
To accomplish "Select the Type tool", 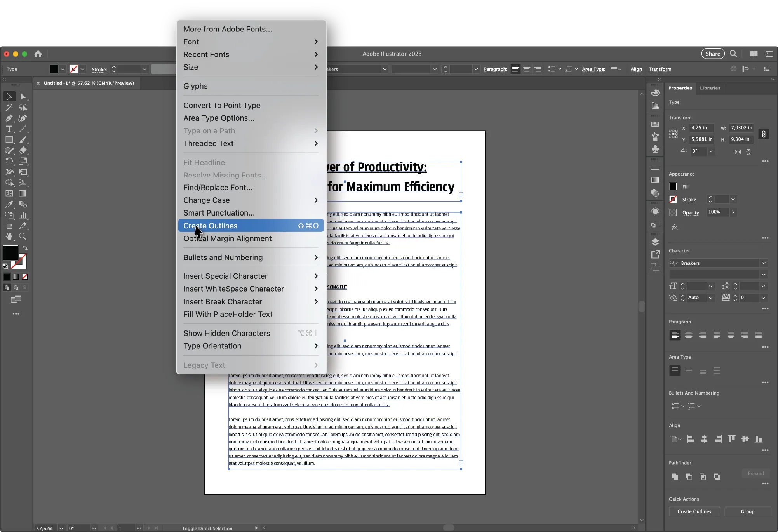I will click(x=9, y=129).
